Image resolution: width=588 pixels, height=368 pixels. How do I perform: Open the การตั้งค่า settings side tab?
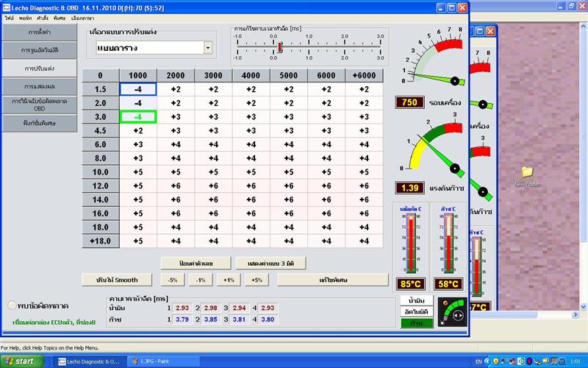pyautogui.click(x=40, y=32)
